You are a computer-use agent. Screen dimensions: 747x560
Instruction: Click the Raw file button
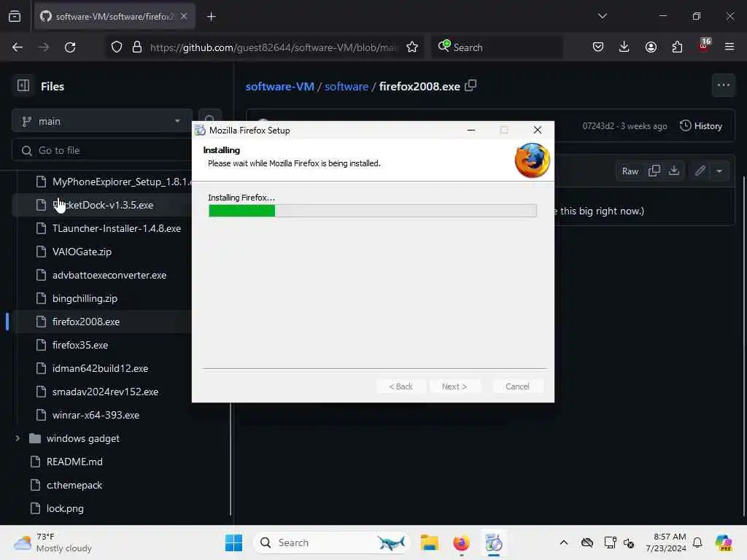(630, 171)
